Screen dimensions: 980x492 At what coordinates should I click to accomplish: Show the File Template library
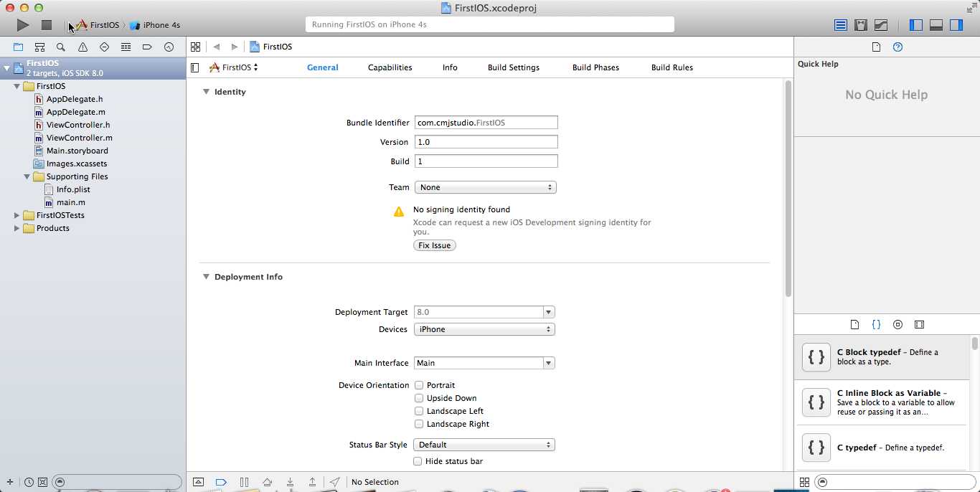854,324
